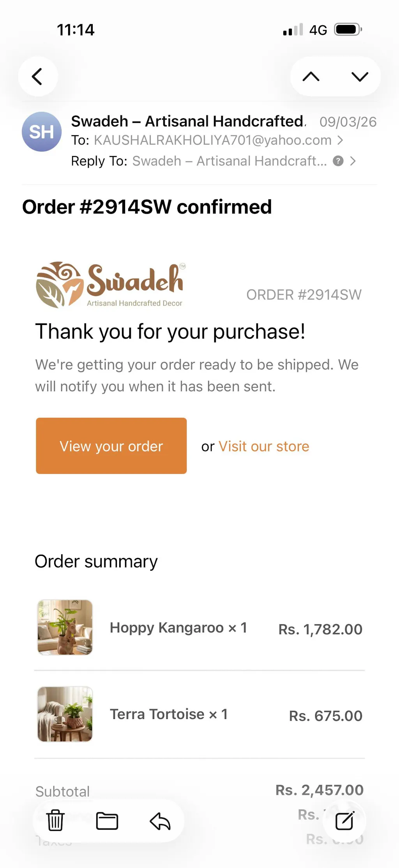Move email using the folder icon
The image size is (399, 868).
tap(107, 820)
